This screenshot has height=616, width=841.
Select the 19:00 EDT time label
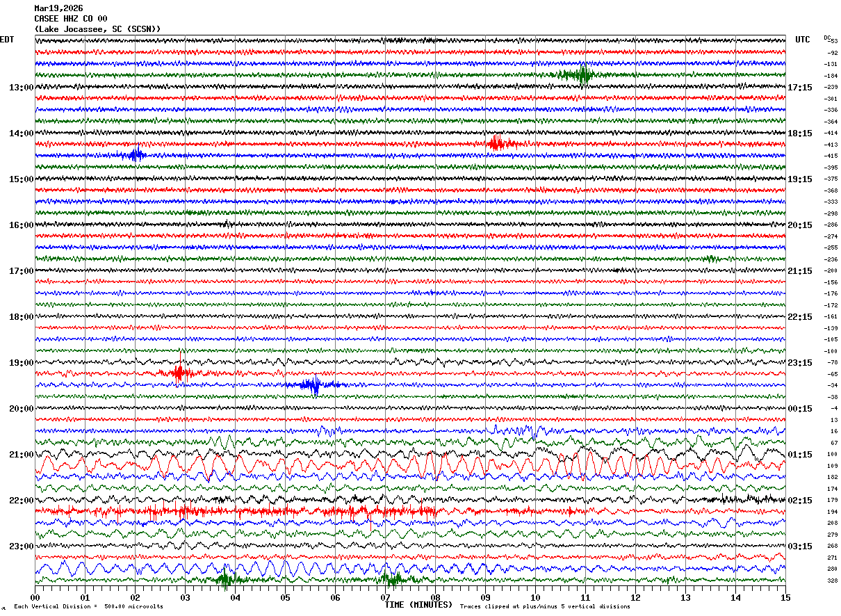point(22,363)
